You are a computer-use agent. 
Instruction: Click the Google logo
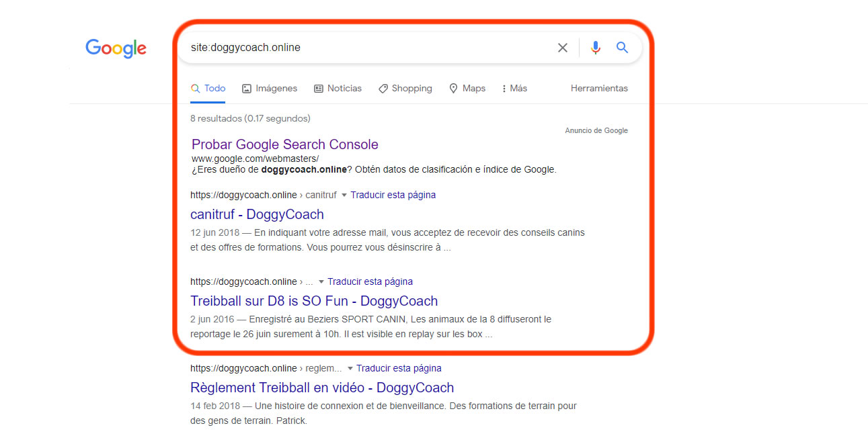[x=116, y=48]
